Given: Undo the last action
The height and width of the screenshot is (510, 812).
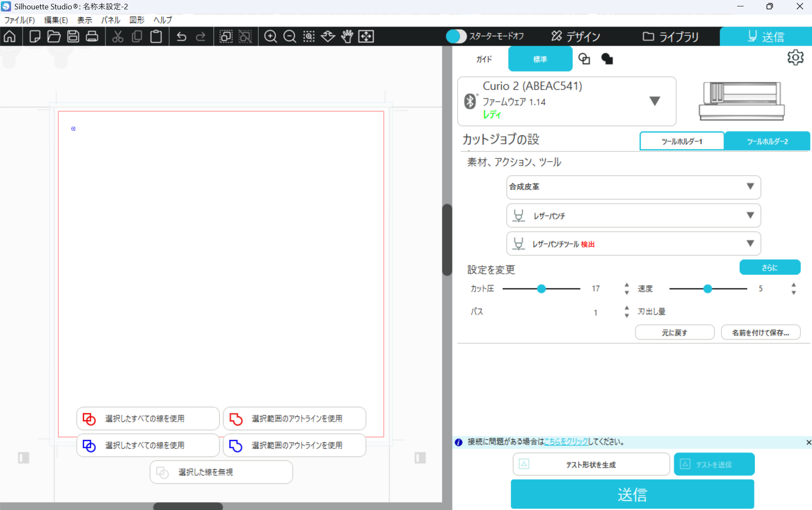Looking at the screenshot, I should tap(181, 37).
